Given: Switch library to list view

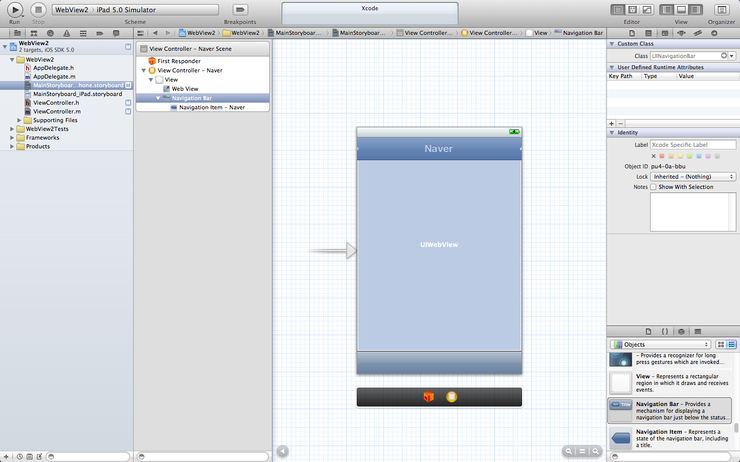Looking at the screenshot, I should tap(732, 344).
